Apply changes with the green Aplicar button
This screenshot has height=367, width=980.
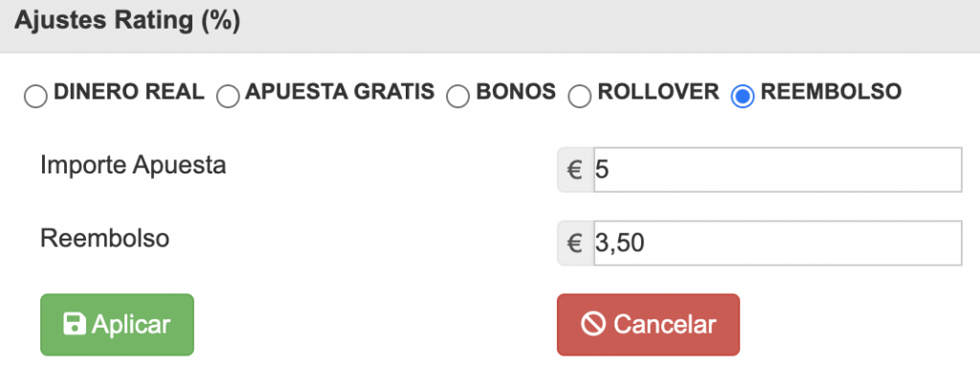click(x=118, y=325)
